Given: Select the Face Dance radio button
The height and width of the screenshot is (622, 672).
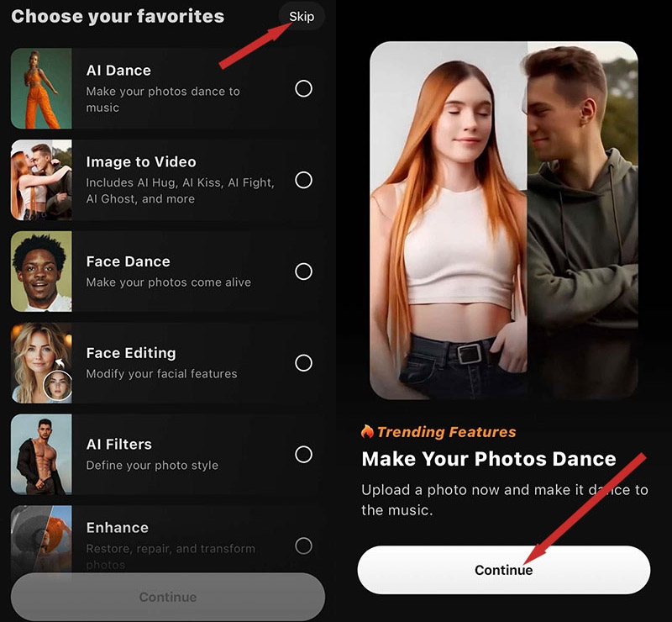Looking at the screenshot, I should pyautogui.click(x=303, y=271).
